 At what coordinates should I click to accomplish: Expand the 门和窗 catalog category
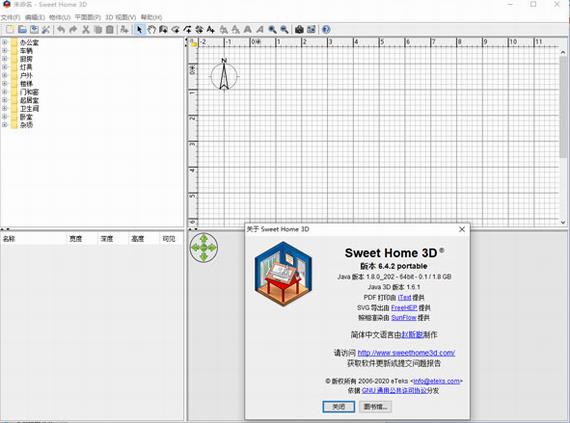point(4,92)
